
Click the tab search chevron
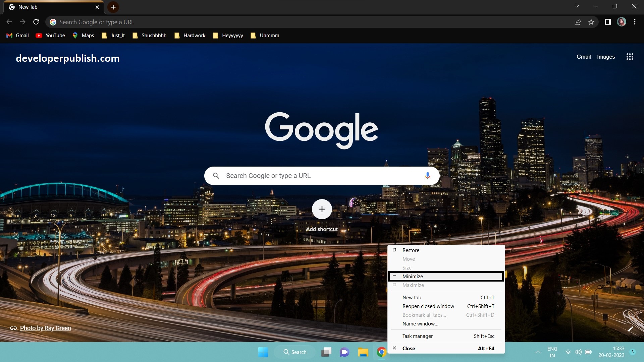[577, 6]
